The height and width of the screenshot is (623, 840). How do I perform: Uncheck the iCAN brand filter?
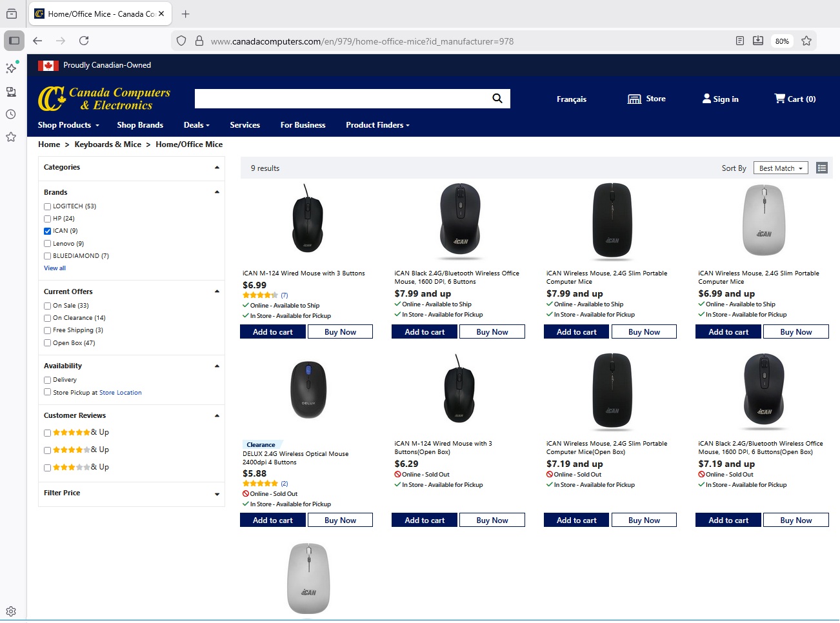[x=47, y=231]
